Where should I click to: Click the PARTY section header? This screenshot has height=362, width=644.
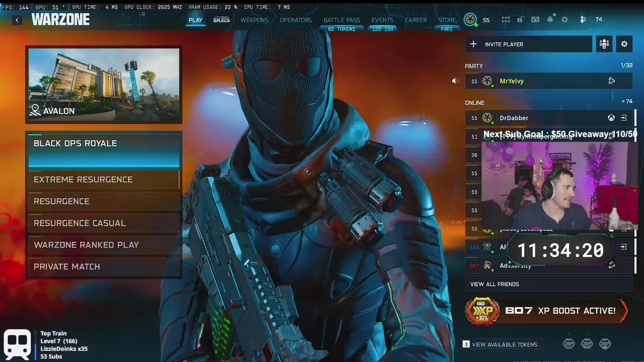click(474, 66)
